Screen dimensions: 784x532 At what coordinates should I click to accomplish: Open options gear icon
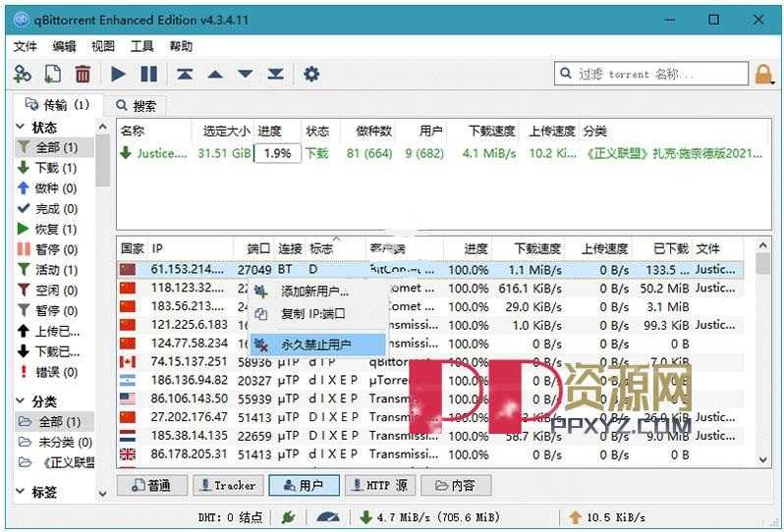click(x=311, y=74)
